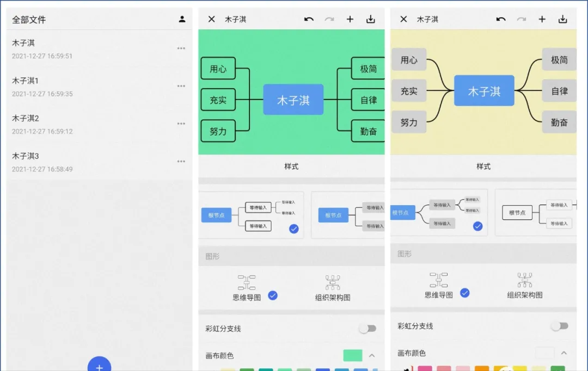
Task: Close the green-canvas mind map editor
Action: (211, 19)
